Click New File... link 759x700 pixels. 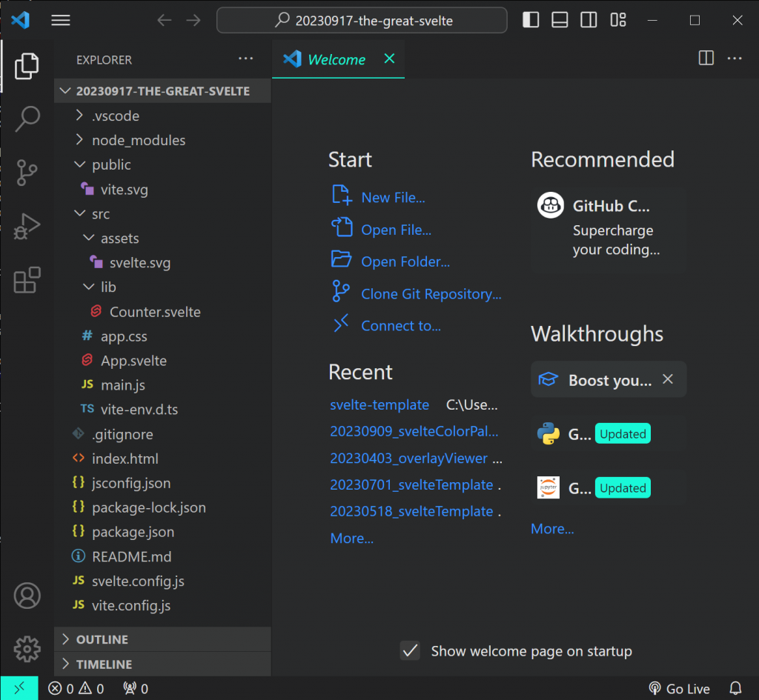pos(379,197)
